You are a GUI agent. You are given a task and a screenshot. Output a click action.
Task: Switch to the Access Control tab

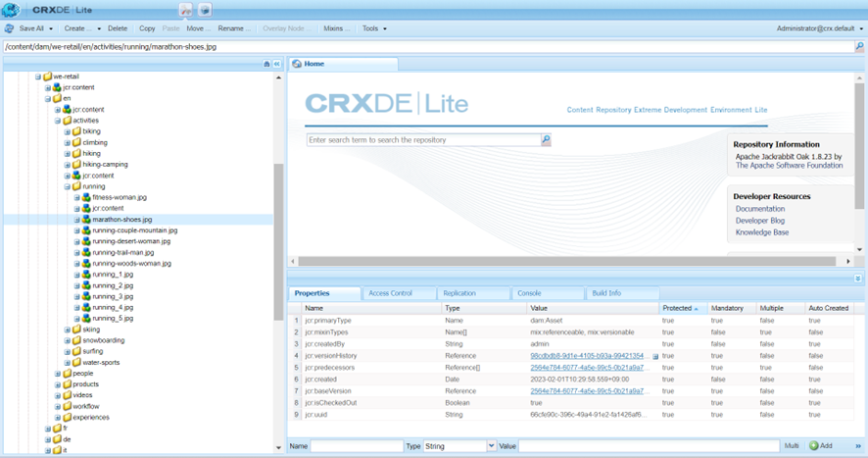pyautogui.click(x=399, y=293)
